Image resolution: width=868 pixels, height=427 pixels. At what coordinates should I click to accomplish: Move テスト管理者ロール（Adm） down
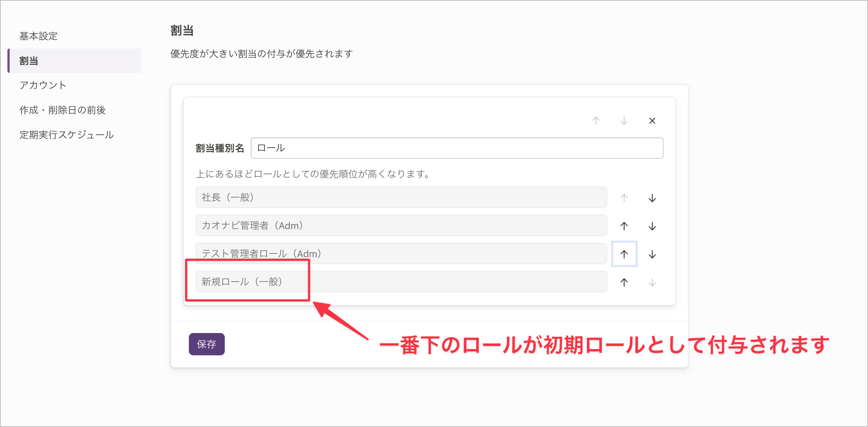click(652, 254)
